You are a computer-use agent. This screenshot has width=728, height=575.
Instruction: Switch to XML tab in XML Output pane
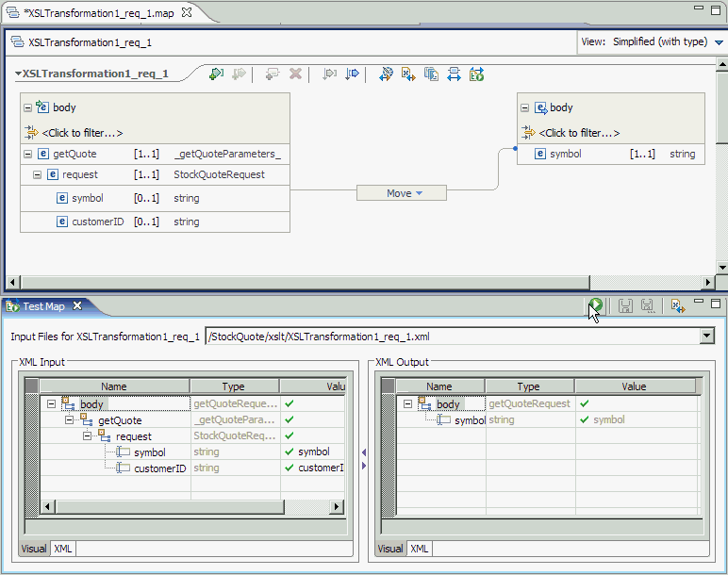(419, 549)
